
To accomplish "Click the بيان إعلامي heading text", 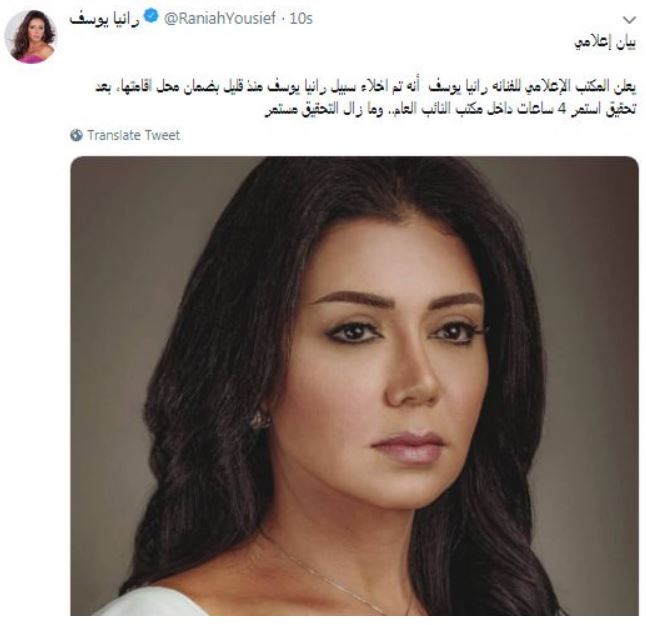I will (x=605, y=42).
